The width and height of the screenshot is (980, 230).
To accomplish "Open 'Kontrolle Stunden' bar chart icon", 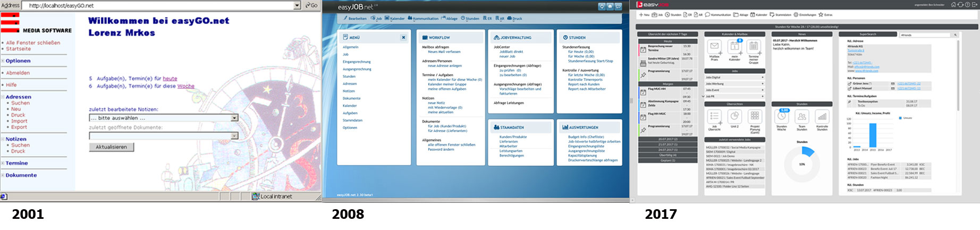I will (x=822, y=117).
